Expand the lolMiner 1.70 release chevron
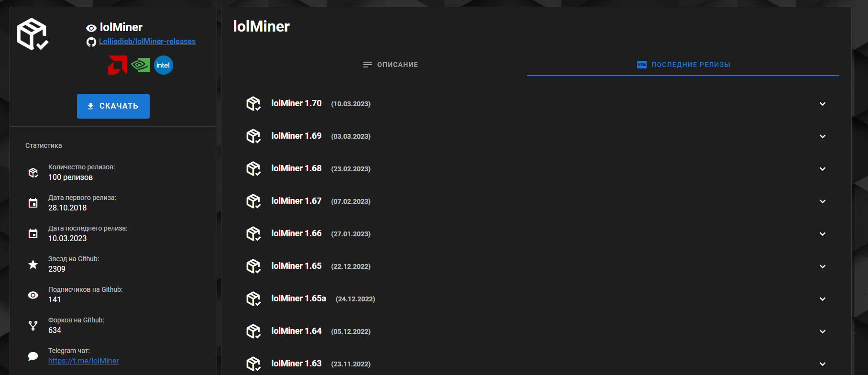The width and height of the screenshot is (868, 375). coord(823,104)
